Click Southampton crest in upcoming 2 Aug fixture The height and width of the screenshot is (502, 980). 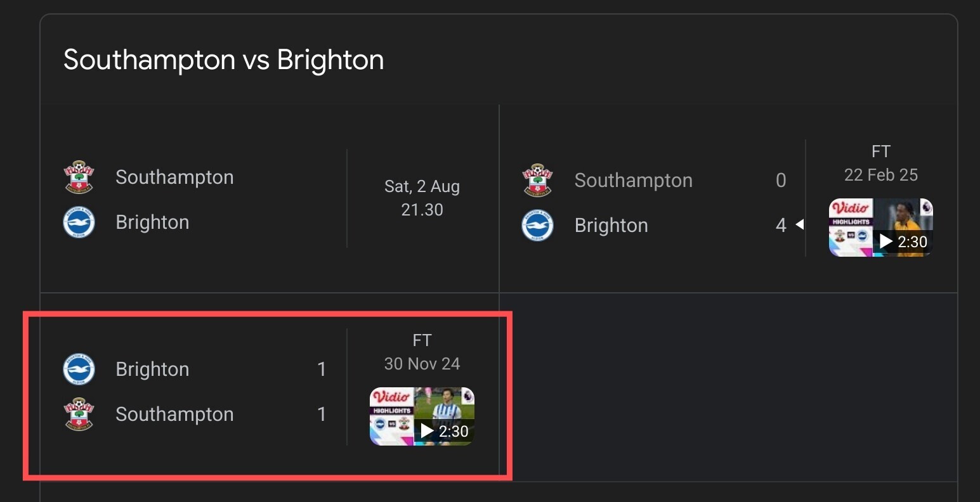click(79, 177)
